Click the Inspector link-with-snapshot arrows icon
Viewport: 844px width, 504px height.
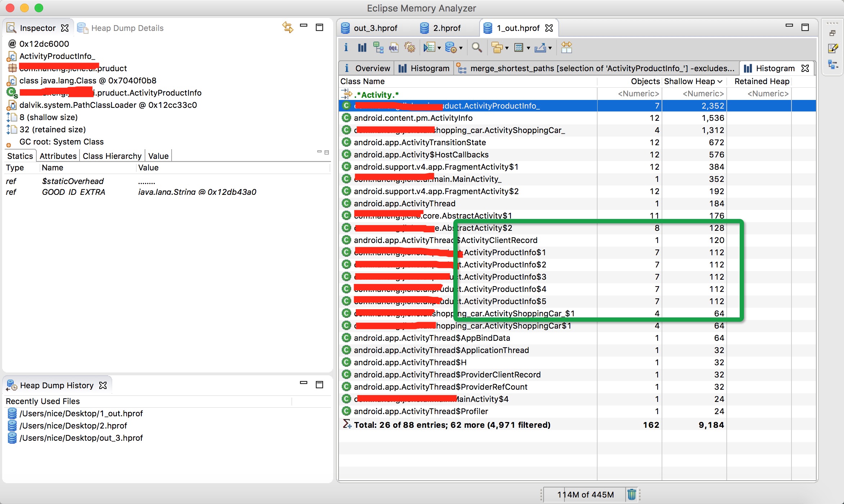click(287, 27)
